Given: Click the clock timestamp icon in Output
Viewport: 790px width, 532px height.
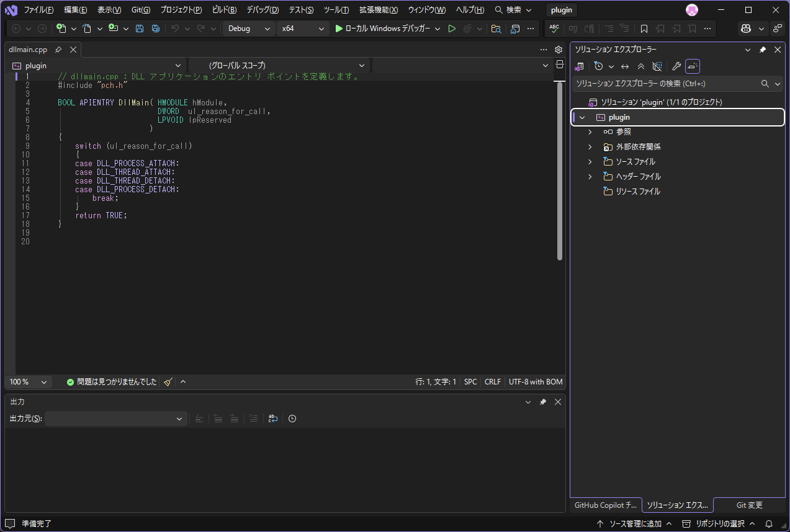Looking at the screenshot, I should pos(292,419).
